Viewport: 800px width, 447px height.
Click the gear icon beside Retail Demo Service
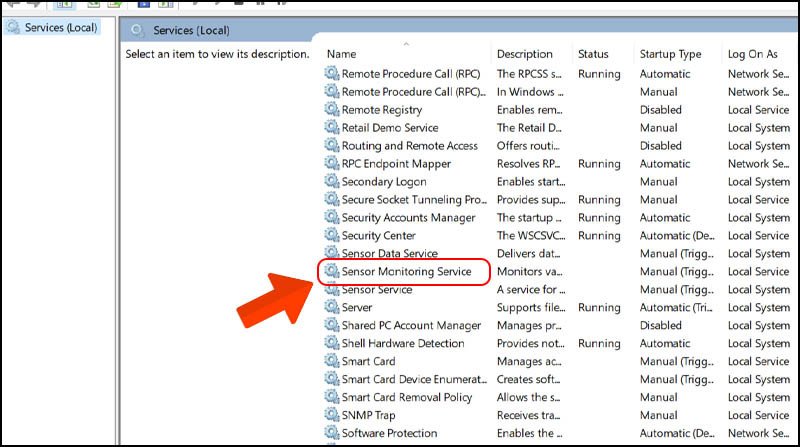(x=332, y=127)
